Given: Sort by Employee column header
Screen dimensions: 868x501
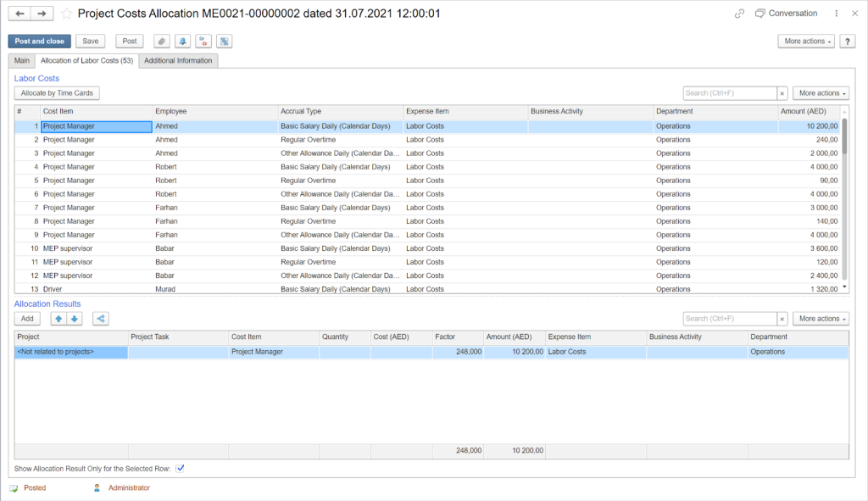Looking at the screenshot, I should point(215,111).
